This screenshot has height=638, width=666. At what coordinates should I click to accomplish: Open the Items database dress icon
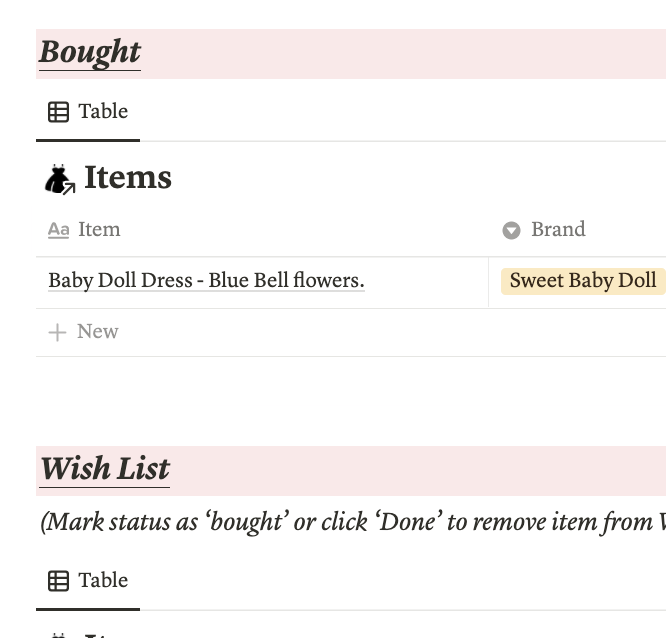(x=60, y=179)
